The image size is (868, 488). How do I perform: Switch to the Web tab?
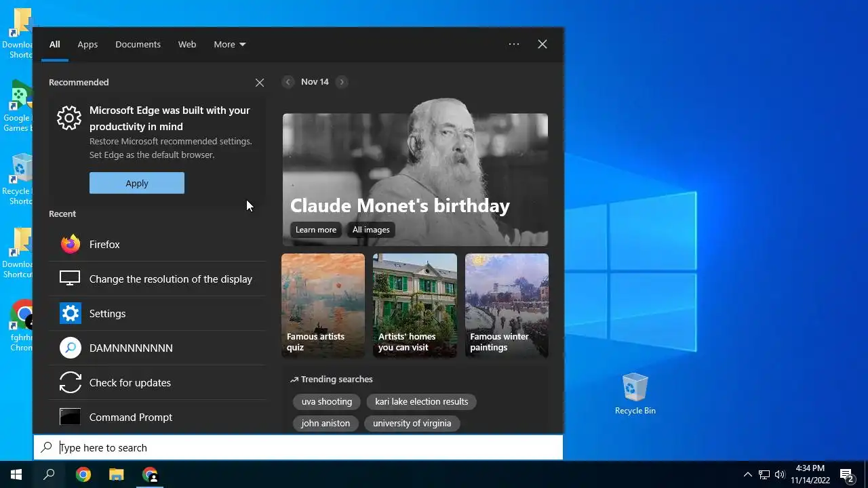187,44
